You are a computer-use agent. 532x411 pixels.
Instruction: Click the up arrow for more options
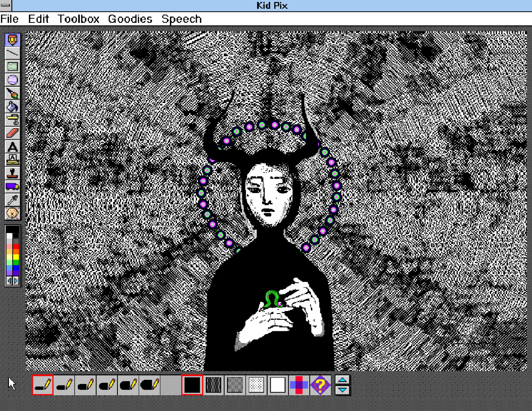(342, 380)
